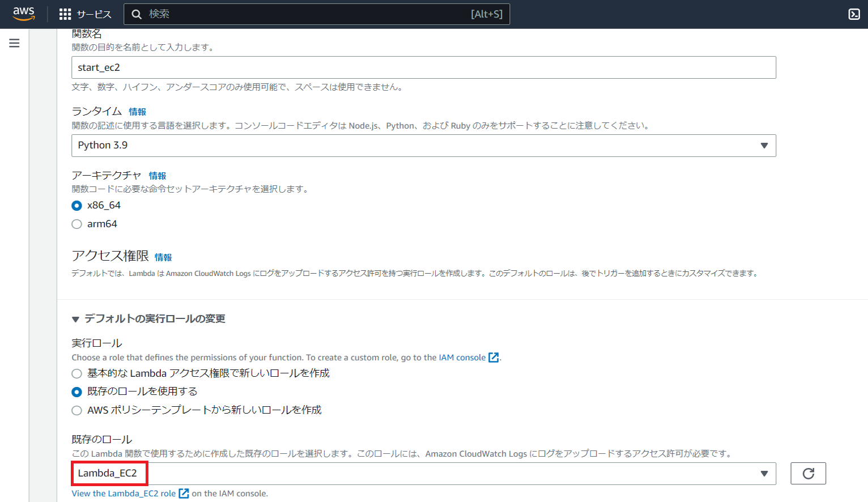Open the CloudShell terminal icon
The width and height of the screenshot is (868, 502).
pyautogui.click(x=854, y=14)
